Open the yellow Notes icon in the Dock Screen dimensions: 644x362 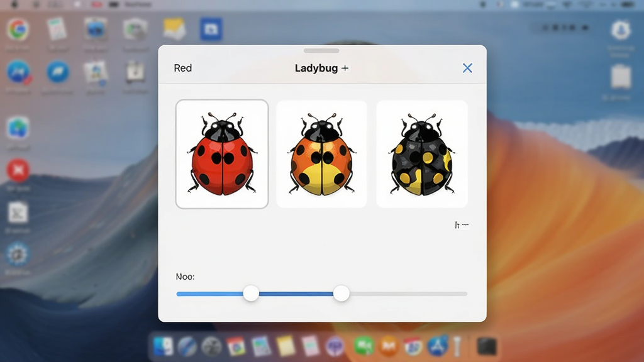click(x=286, y=346)
